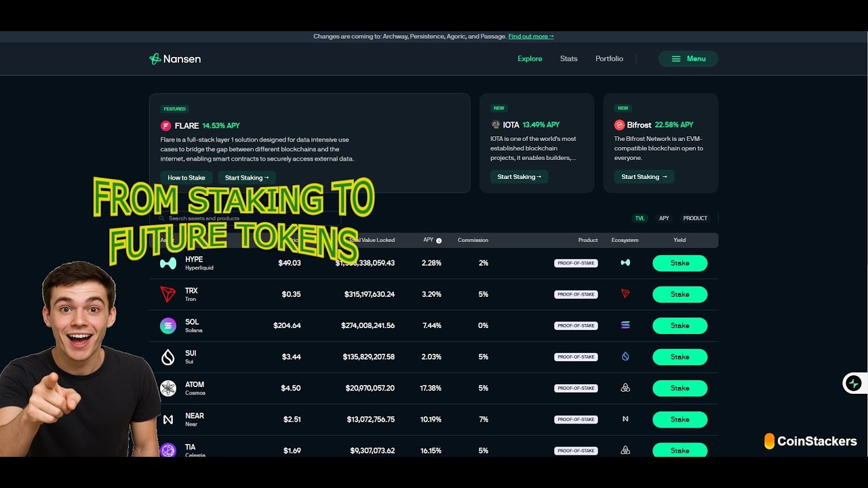Click PROOF-OF-STAKE tag in ATOM row

tap(576, 388)
